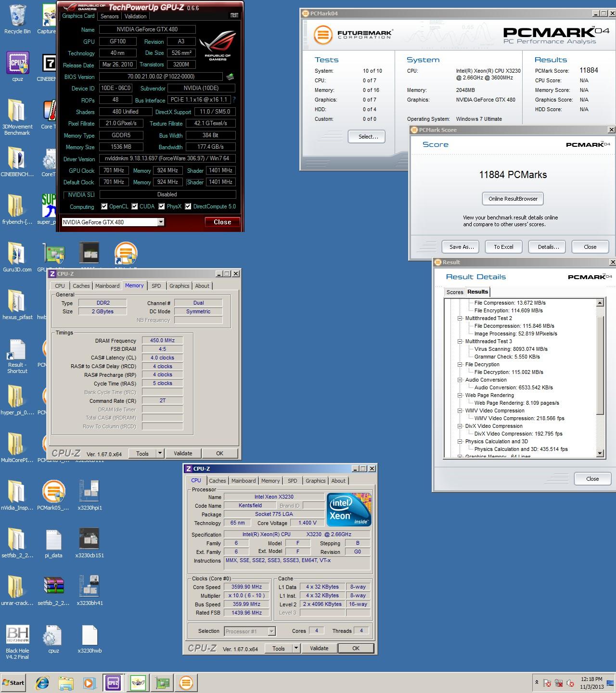Open the Mainboard tab in CPU-Z Memory window
The image size is (616, 693).
pos(107,286)
